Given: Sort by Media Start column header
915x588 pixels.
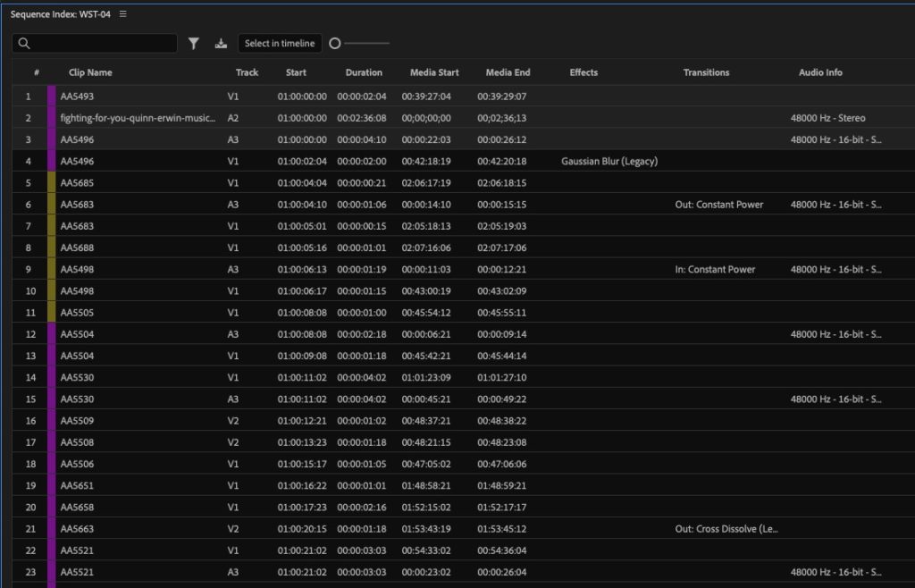Looking at the screenshot, I should [x=434, y=72].
